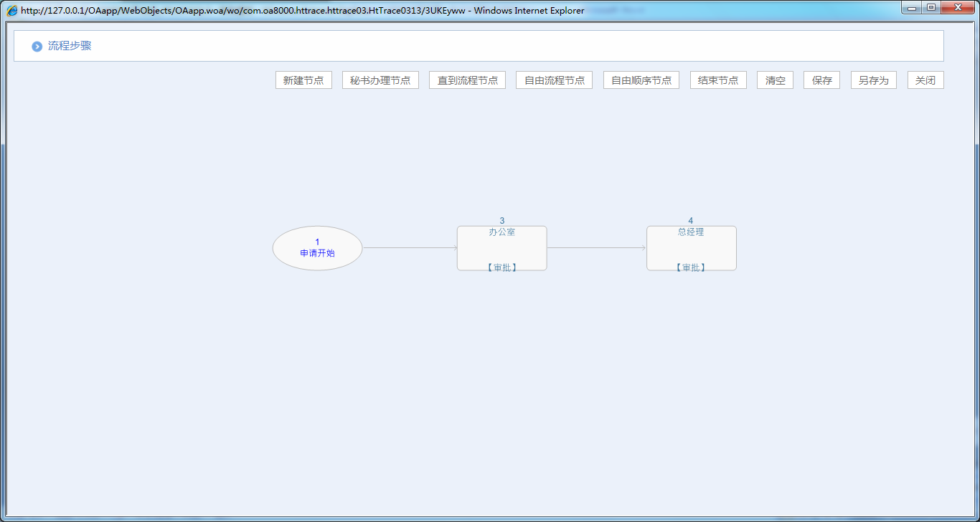The width and height of the screenshot is (980, 522).
Task: Add a 结束节点 end node
Action: pos(718,80)
